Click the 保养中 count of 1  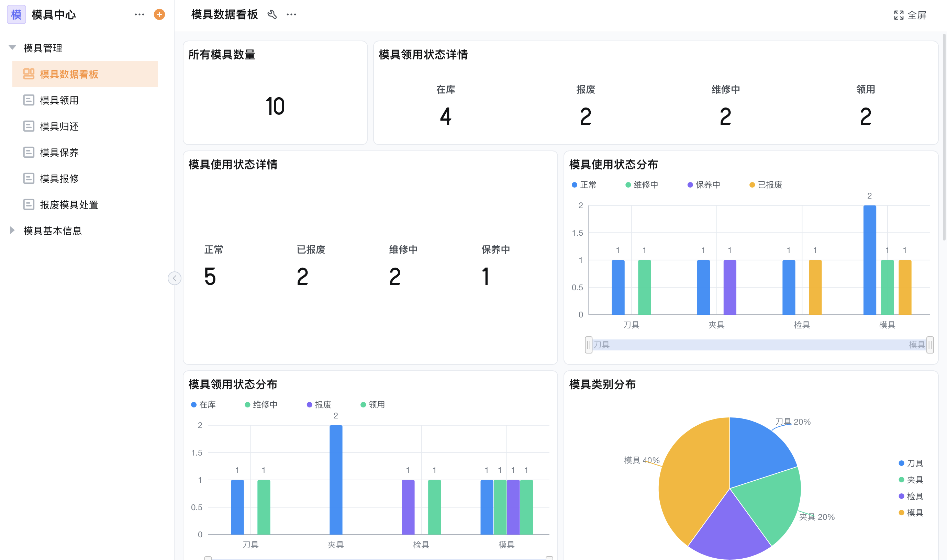tap(486, 277)
